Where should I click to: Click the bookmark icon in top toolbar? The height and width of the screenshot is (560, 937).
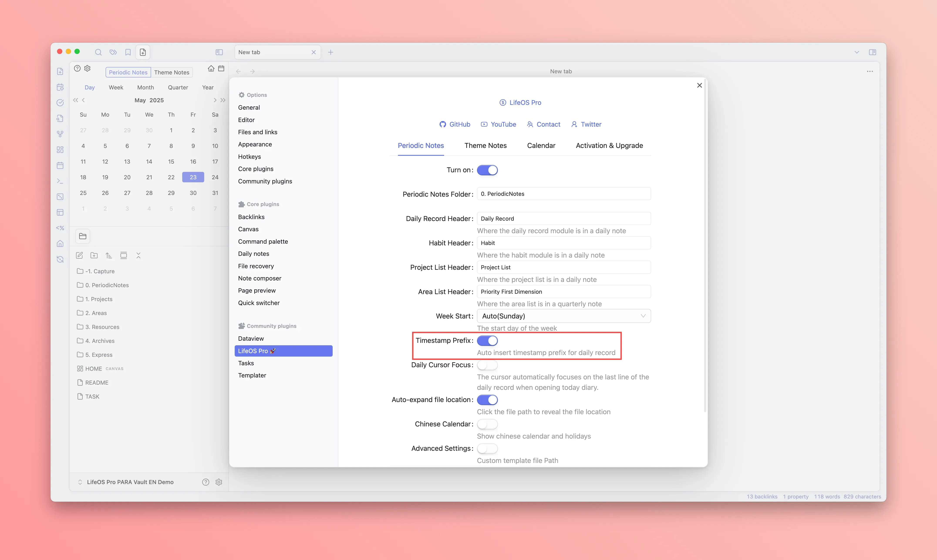pyautogui.click(x=128, y=52)
